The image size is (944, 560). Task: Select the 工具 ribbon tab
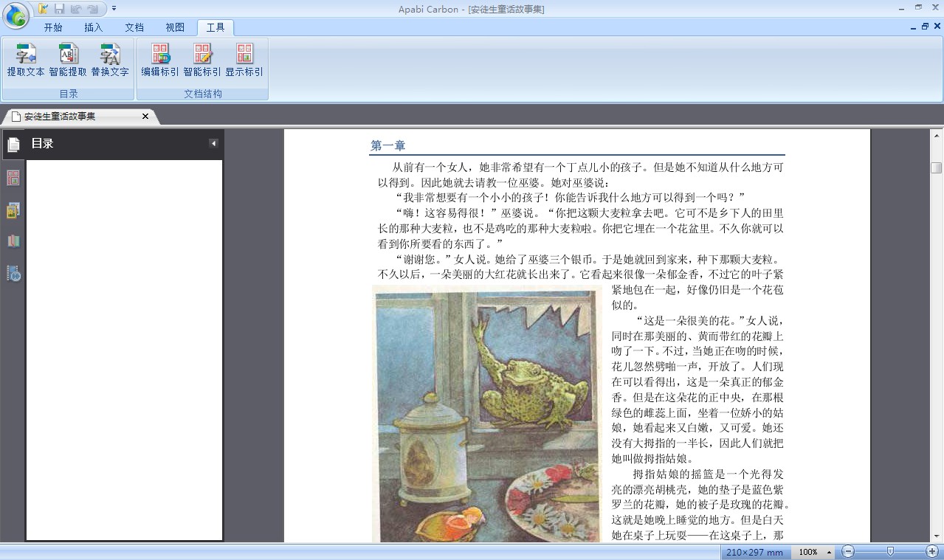[216, 27]
